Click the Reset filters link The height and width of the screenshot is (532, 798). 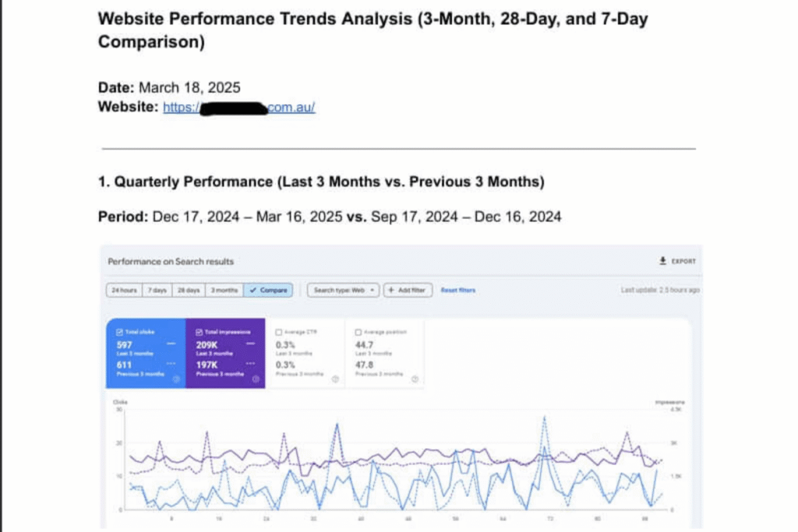tap(458, 291)
